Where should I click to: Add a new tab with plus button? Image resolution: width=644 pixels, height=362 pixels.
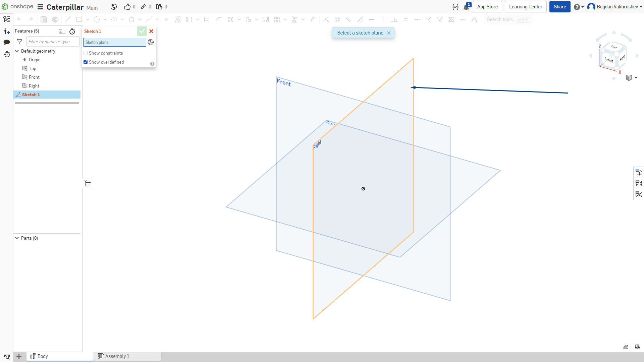point(19,357)
